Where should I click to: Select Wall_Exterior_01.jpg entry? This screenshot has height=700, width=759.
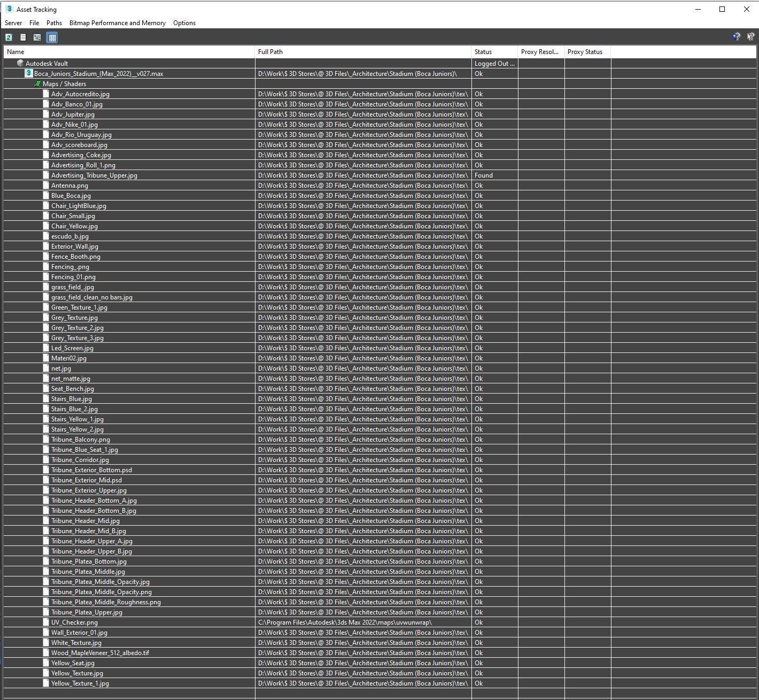79,632
